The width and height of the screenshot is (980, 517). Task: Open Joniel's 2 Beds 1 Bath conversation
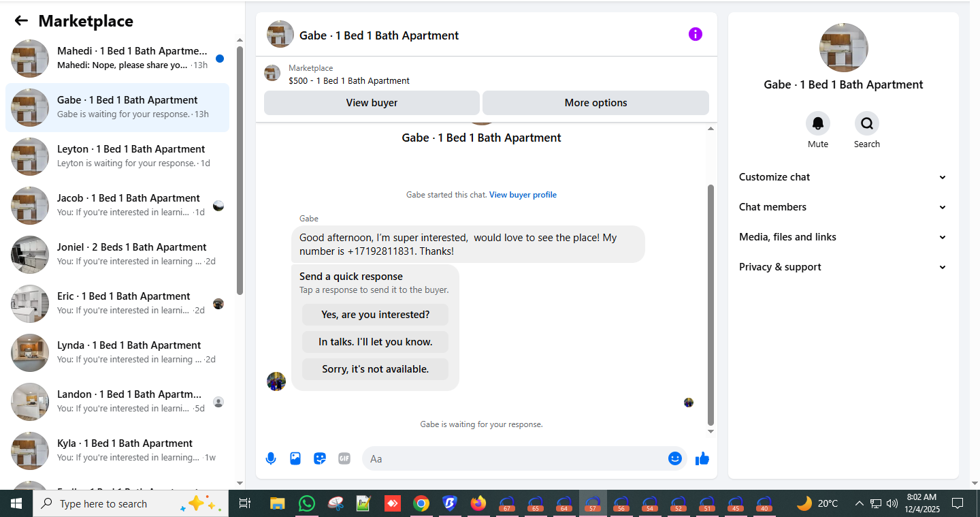[x=117, y=255]
